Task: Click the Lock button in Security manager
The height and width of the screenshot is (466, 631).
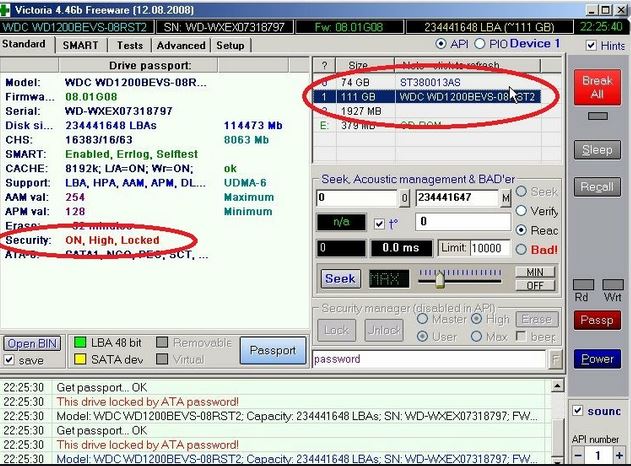Action: [x=336, y=330]
